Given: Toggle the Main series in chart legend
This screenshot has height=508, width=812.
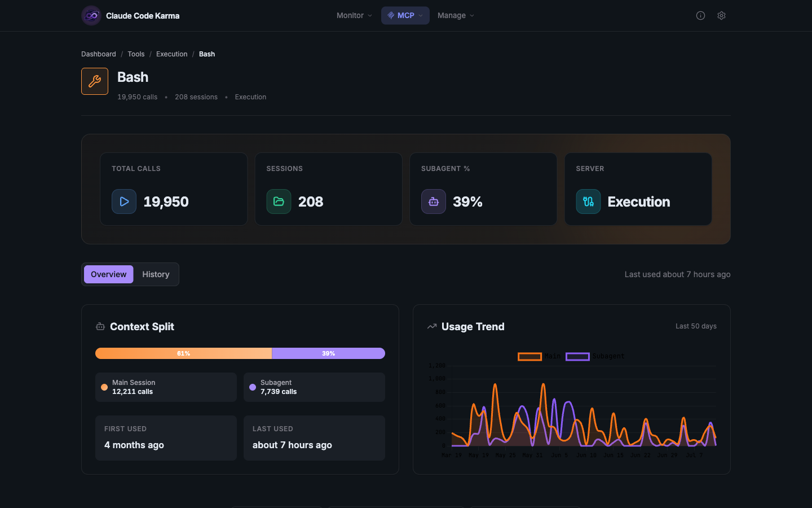Looking at the screenshot, I should tap(540, 356).
